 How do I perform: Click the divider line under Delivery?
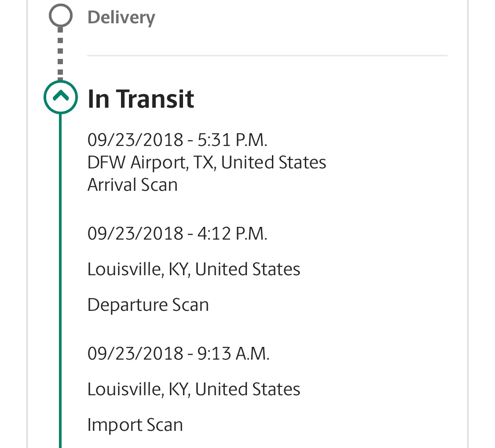[267, 55]
